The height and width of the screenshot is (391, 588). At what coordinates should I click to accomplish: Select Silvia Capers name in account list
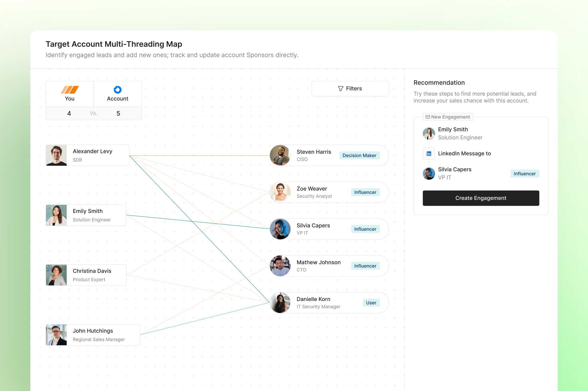(313, 225)
